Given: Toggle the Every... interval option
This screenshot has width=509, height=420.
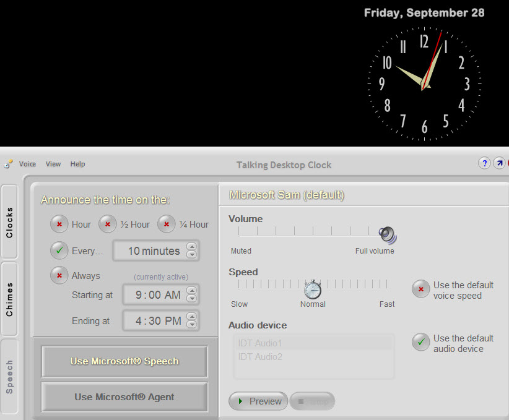Looking at the screenshot, I should click(59, 251).
